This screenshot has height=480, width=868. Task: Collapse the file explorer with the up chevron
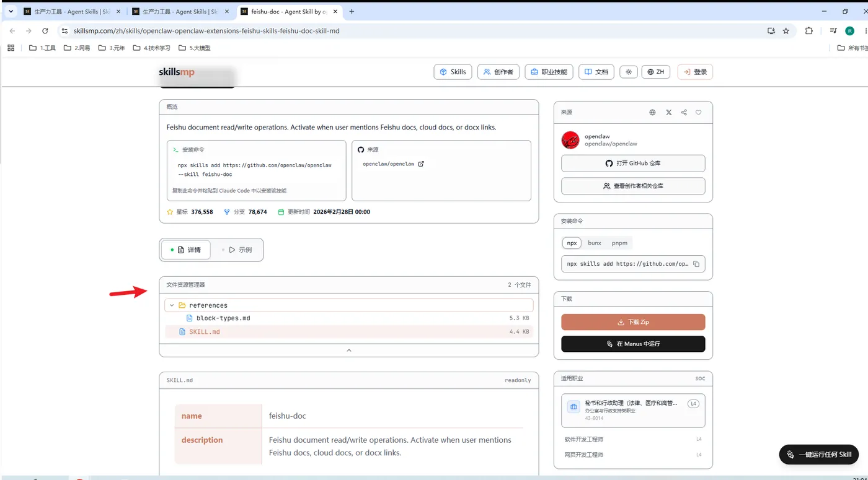(349, 351)
